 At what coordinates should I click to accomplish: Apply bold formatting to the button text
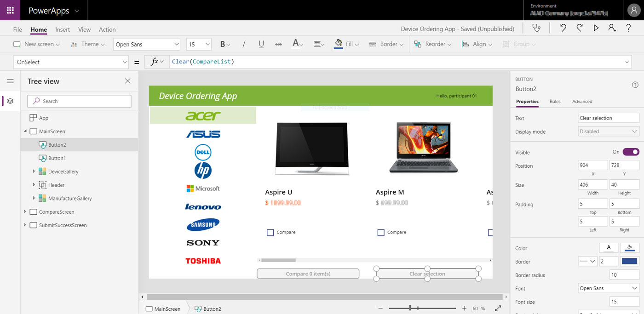223,44
